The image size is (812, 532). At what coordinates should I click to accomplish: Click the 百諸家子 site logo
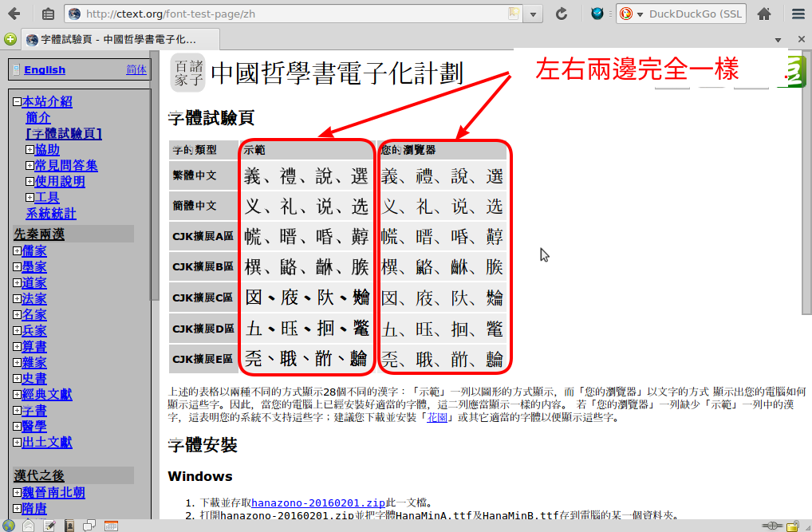click(x=188, y=73)
